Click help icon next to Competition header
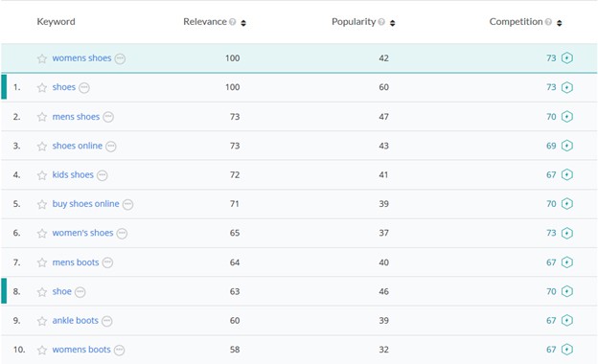 point(548,22)
